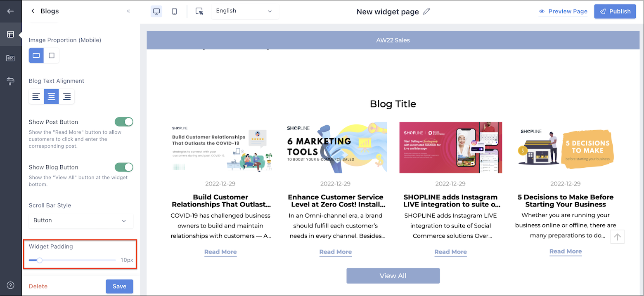Open Instagram Social Commerce blog thumbnail

(451, 148)
